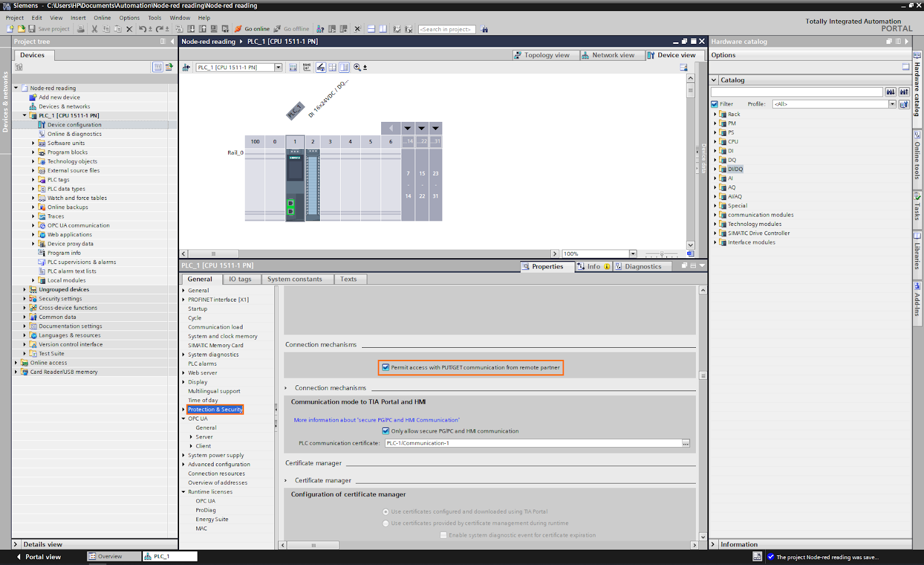924x565 pixels.
Task: Delete selection with the X toolbar icon
Action: 129,29
